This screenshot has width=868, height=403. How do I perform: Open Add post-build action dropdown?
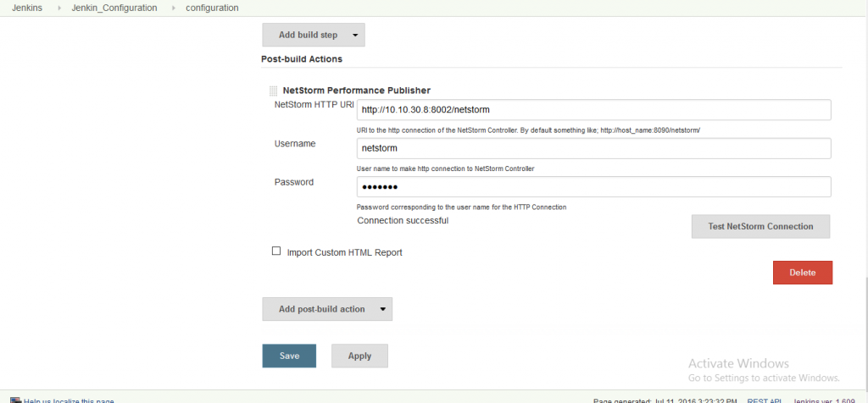point(327,309)
